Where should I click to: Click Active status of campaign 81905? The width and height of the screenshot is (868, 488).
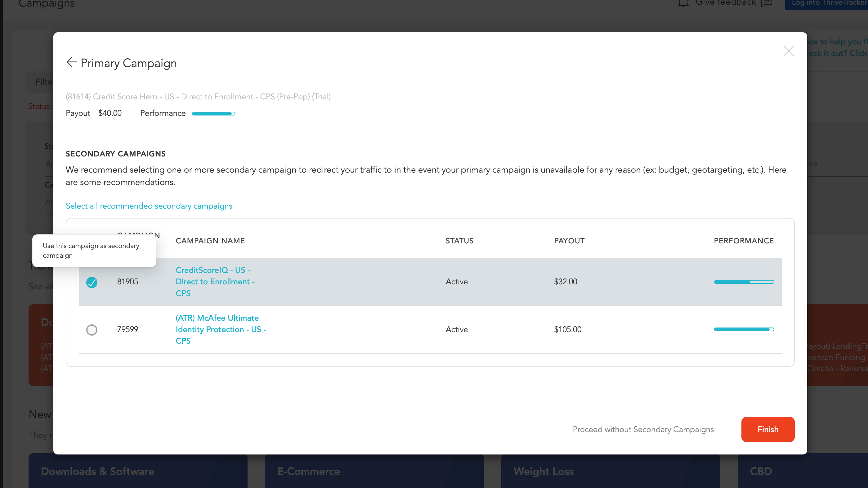coord(457,282)
